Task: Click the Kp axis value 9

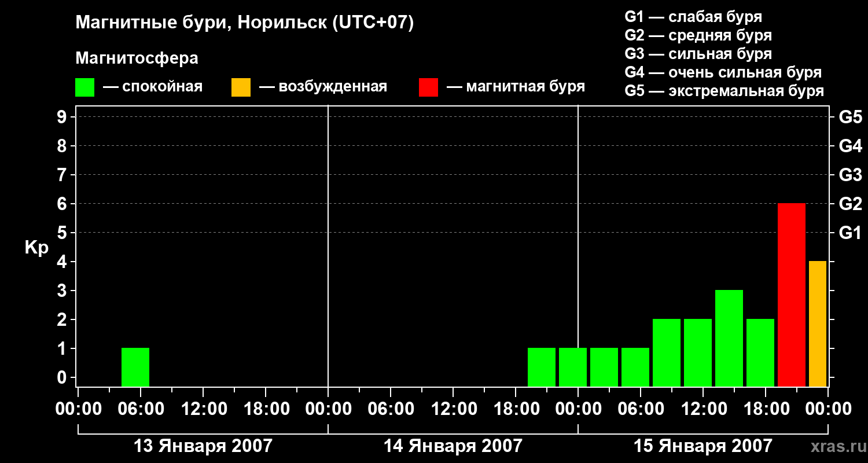Action: click(x=63, y=117)
